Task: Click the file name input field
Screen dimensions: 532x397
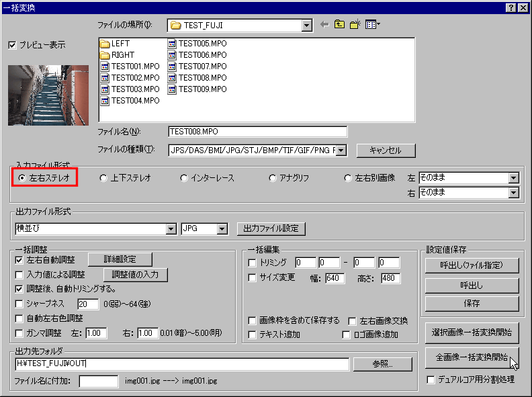Action: click(x=257, y=132)
